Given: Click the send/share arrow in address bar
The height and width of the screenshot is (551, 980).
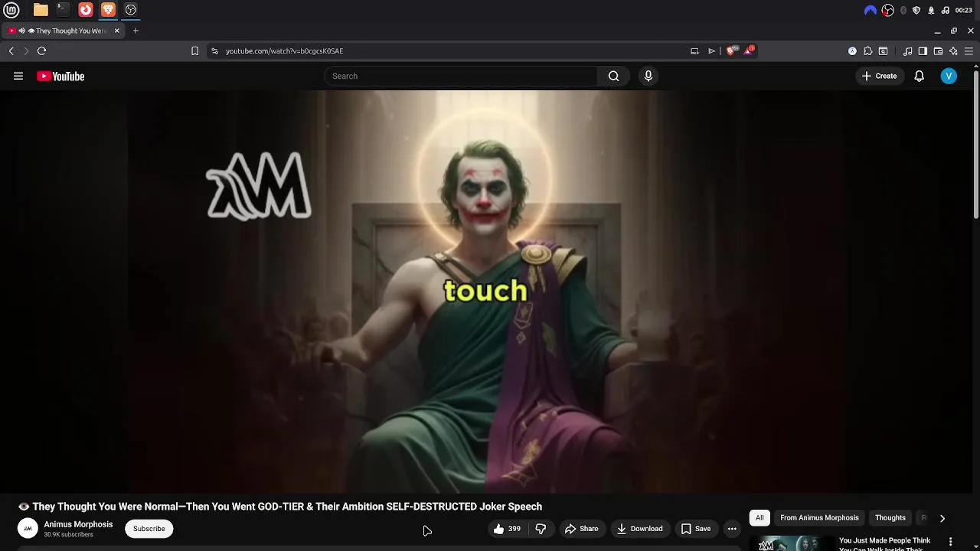Looking at the screenshot, I should pos(711,51).
